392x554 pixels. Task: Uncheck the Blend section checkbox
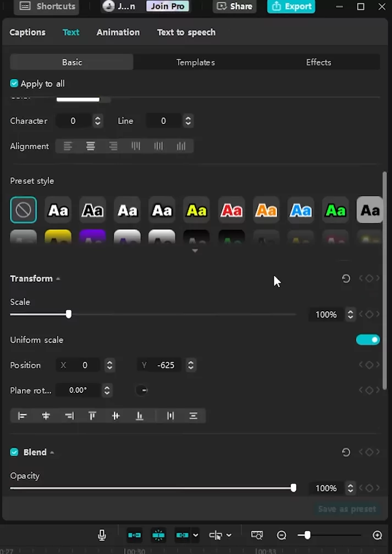pos(14,452)
